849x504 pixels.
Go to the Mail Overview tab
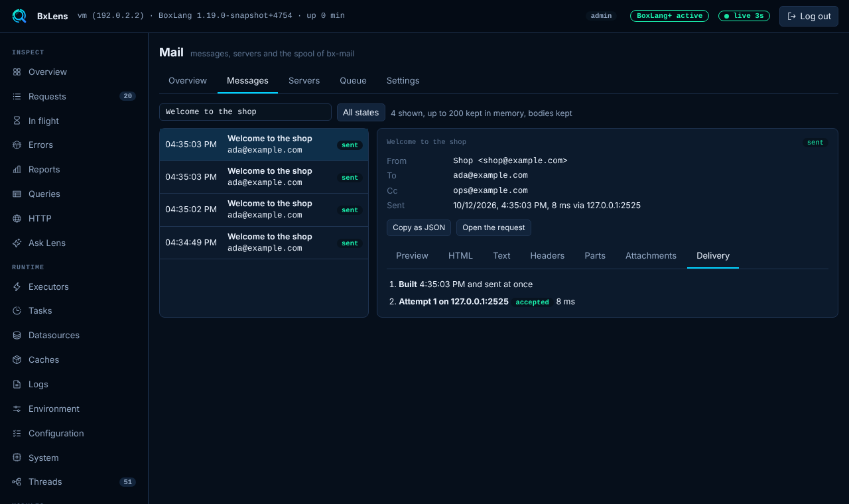(x=188, y=80)
